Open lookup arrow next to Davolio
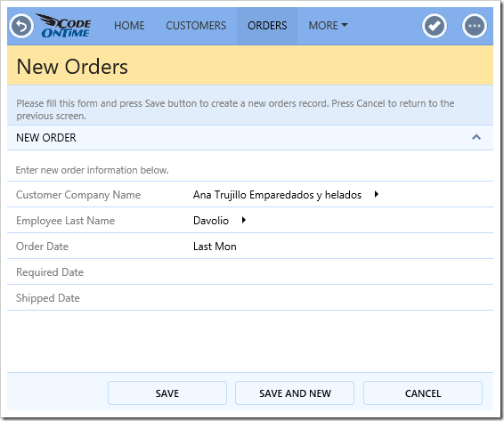The height and width of the screenshot is (421, 504). (x=244, y=220)
